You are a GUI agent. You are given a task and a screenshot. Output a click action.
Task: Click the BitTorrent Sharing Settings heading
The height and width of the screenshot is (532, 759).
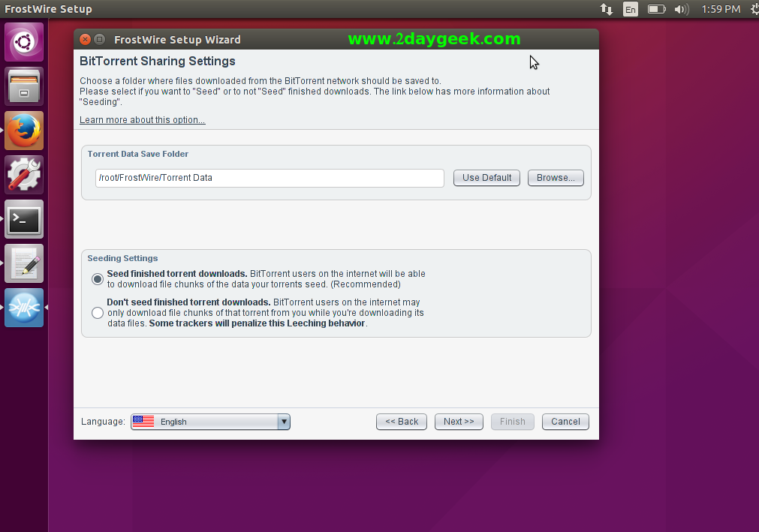tap(158, 62)
